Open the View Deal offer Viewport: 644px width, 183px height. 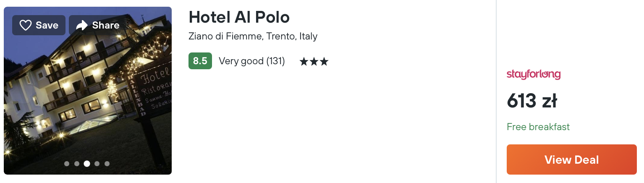point(572,159)
